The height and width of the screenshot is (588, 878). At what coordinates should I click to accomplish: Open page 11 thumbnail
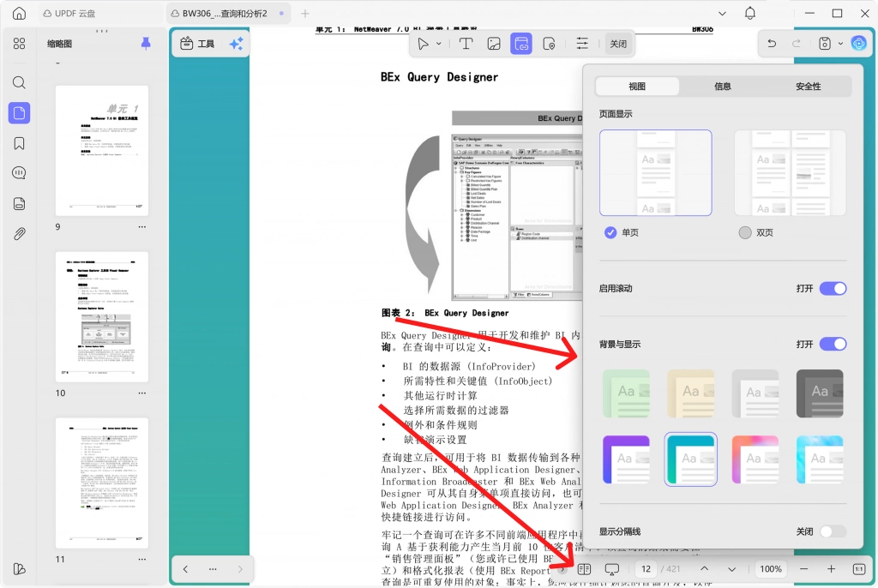[x=102, y=483]
